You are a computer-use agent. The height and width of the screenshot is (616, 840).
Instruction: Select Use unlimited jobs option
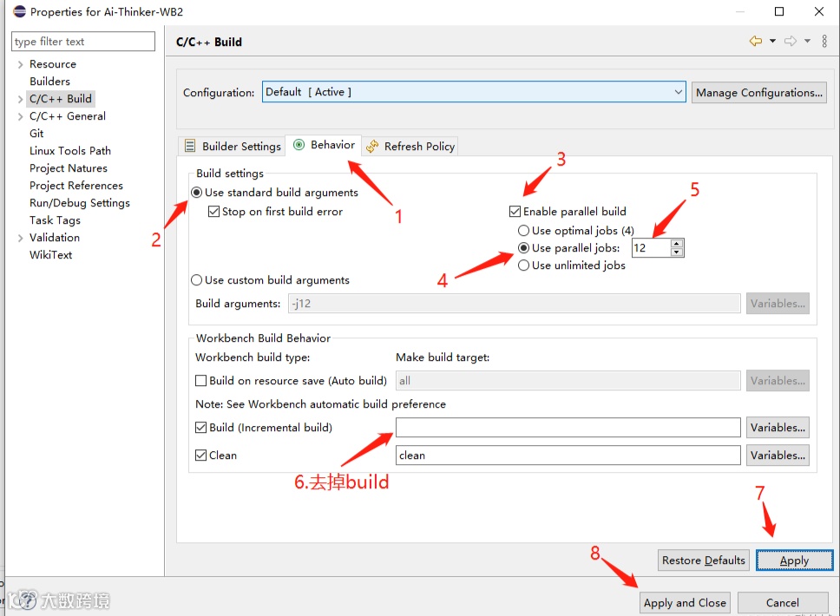523,265
